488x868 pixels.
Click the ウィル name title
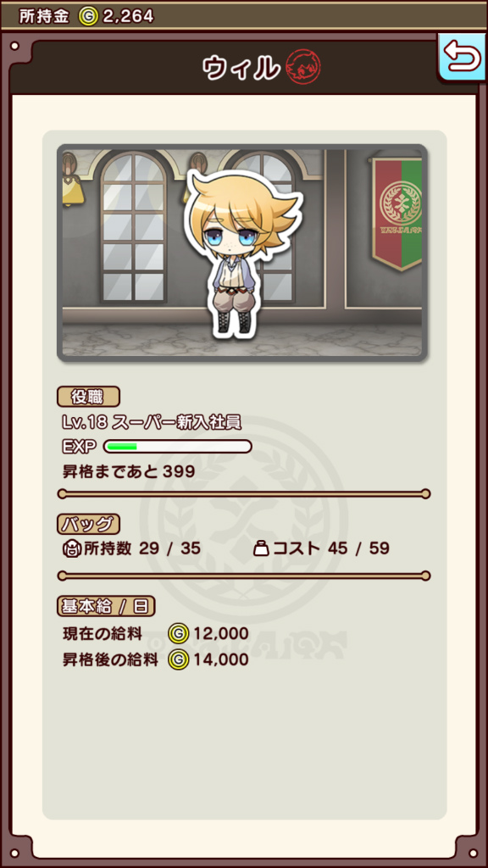pyautogui.click(x=241, y=68)
